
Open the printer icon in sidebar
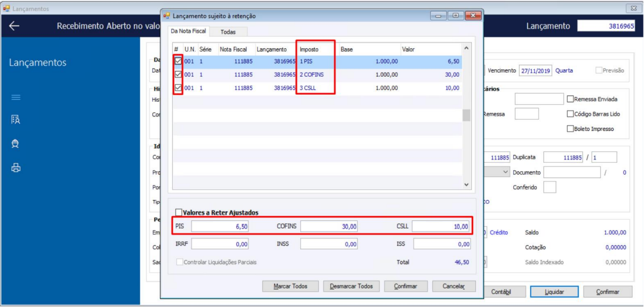(16, 167)
